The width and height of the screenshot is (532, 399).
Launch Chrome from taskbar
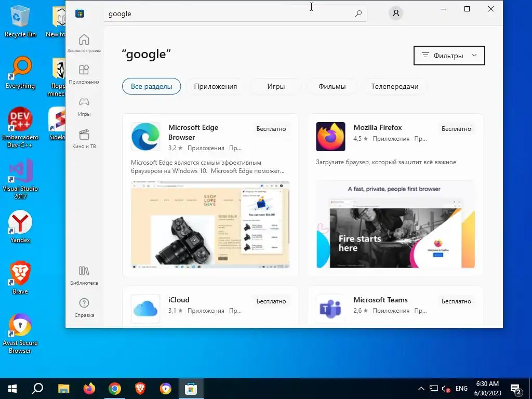pos(115,389)
